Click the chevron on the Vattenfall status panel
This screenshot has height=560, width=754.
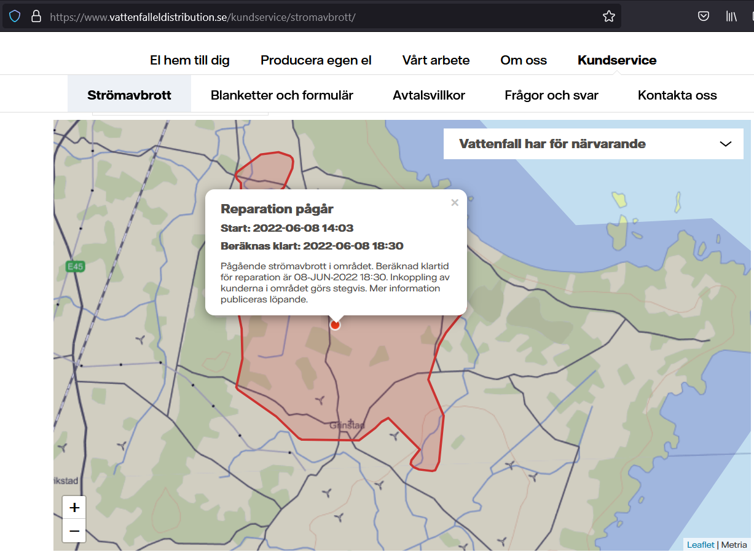(726, 144)
